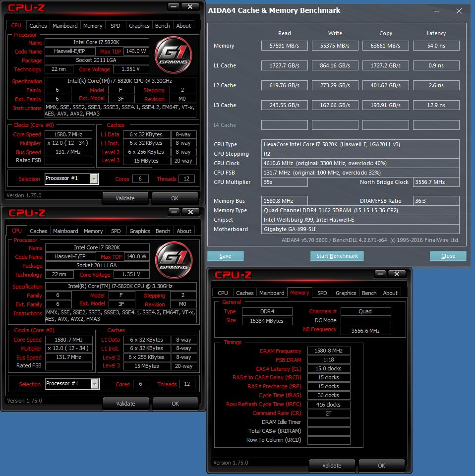Open Processor selection dropdown in top CPU-Z
This screenshot has width=475, height=476.
pyautogui.click(x=94, y=179)
